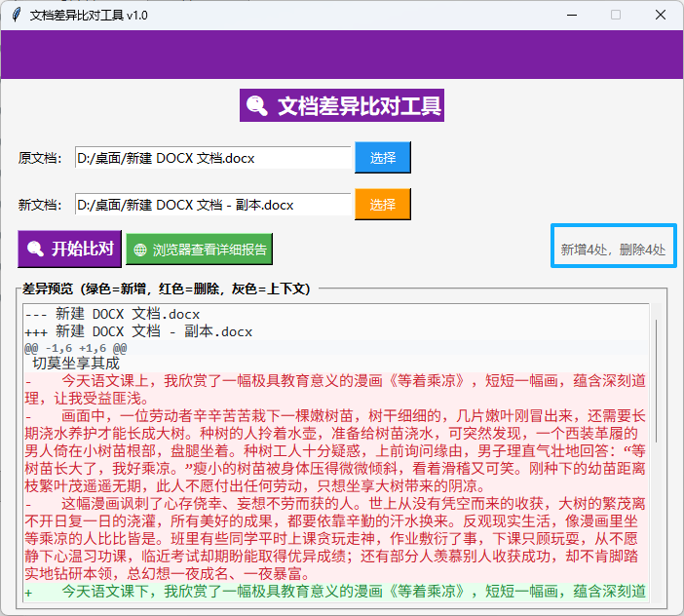Click the red deleted line starting 今天语文课上
684x616 pixels.
click(x=335, y=390)
